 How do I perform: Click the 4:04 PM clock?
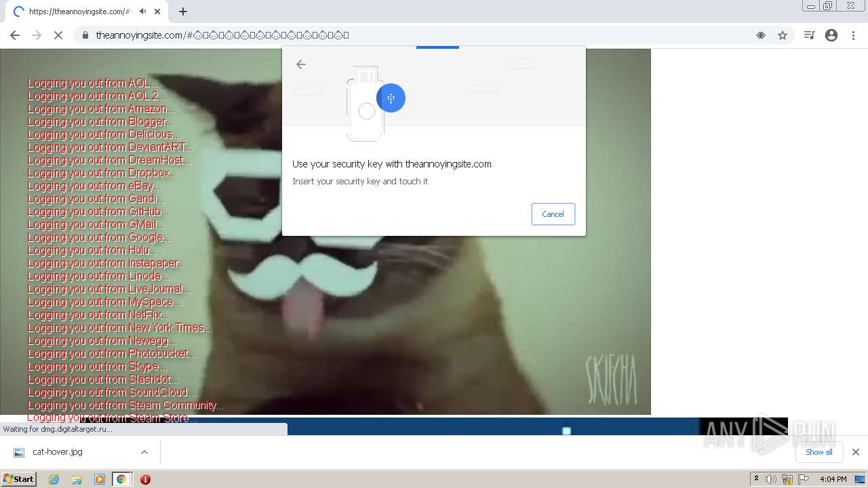(833, 479)
